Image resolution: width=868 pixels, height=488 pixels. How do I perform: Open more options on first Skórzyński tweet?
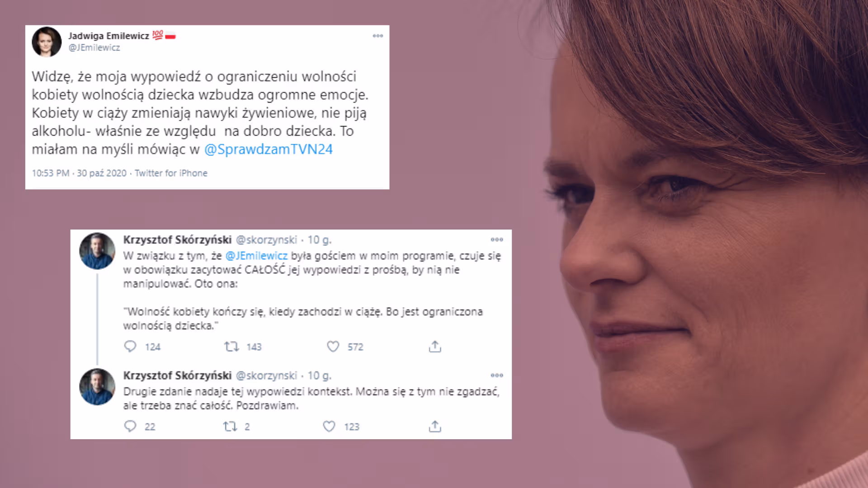[x=497, y=239]
